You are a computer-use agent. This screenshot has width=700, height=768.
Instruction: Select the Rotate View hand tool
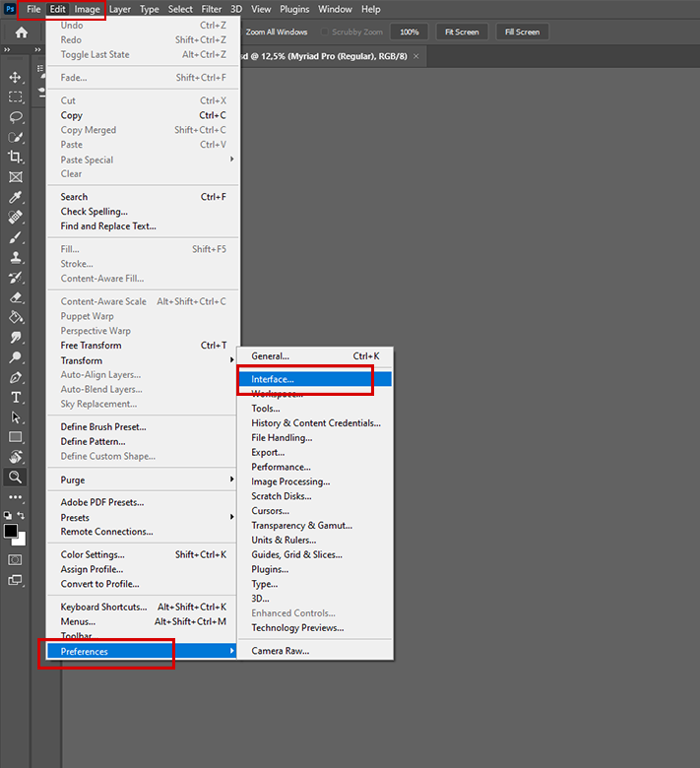pyautogui.click(x=15, y=457)
